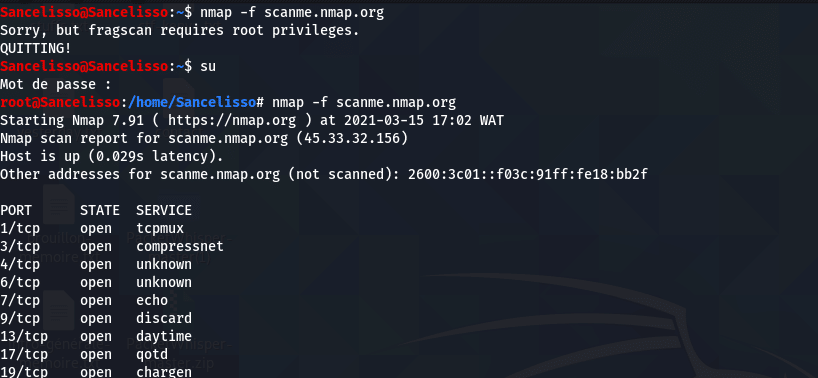Select the 13/tcp port entry

(x=24, y=337)
